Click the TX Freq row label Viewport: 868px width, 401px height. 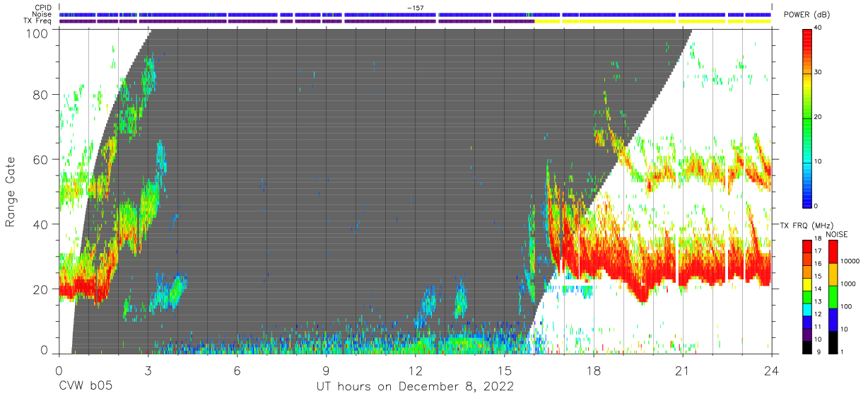pyautogui.click(x=40, y=21)
